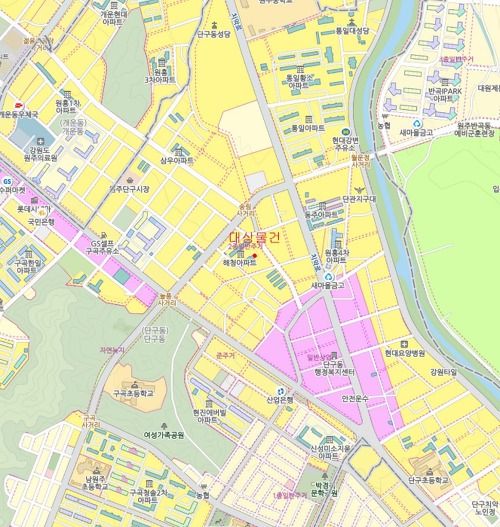The image size is (500, 527).
Task: Click the apartment icon above 통일황소아파트
Action: 299,69
